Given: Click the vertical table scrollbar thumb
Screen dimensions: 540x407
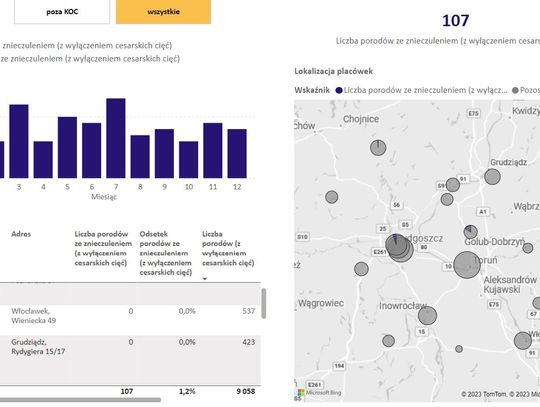Looking at the screenshot, I should (x=264, y=303).
